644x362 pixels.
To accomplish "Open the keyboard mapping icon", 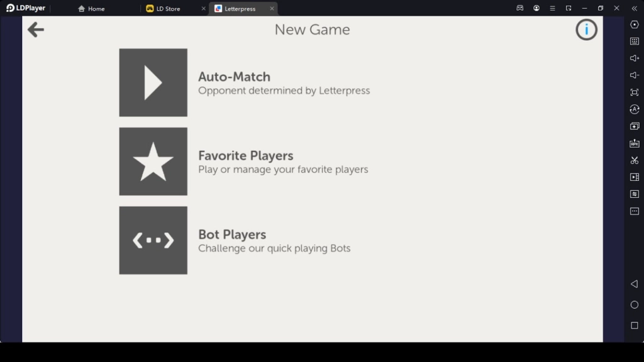I will coord(634,41).
